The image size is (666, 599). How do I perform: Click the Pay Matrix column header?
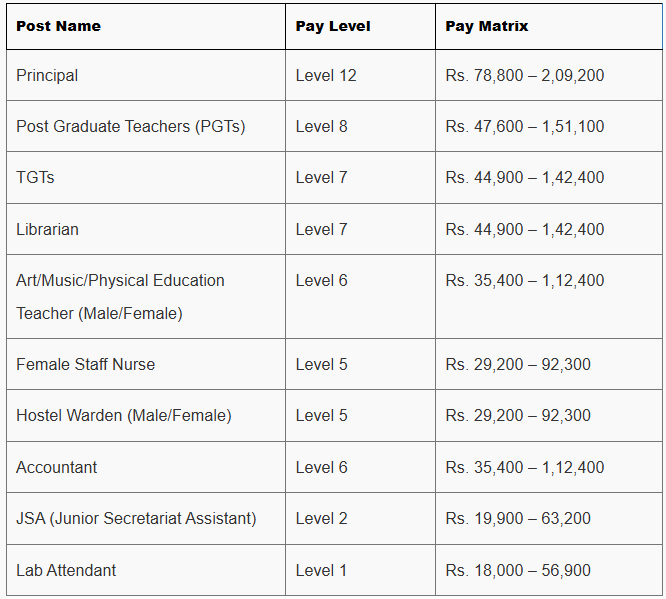pyautogui.click(x=487, y=26)
